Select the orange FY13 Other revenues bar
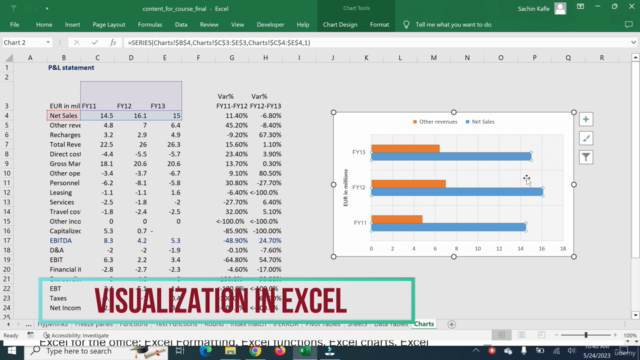Screen dimensions: 640x360 click(x=405, y=148)
